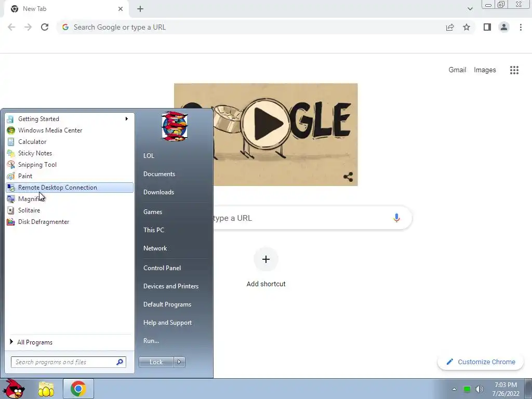Expand the Getting Started submenu arrow

(x=127, y=119)
